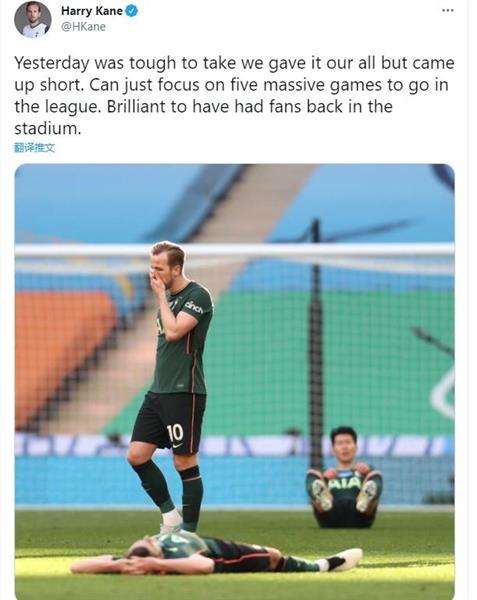
Task: Click the word "stadium." in tweet text
Action: pyautogui.click(x=48, y=128)
